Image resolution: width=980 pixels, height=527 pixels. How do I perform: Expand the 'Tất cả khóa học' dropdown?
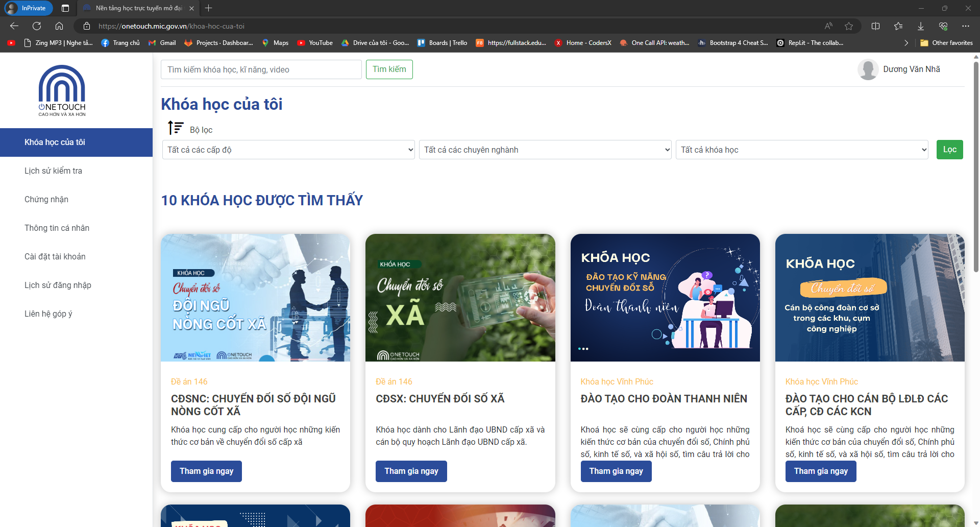point(802,150)
